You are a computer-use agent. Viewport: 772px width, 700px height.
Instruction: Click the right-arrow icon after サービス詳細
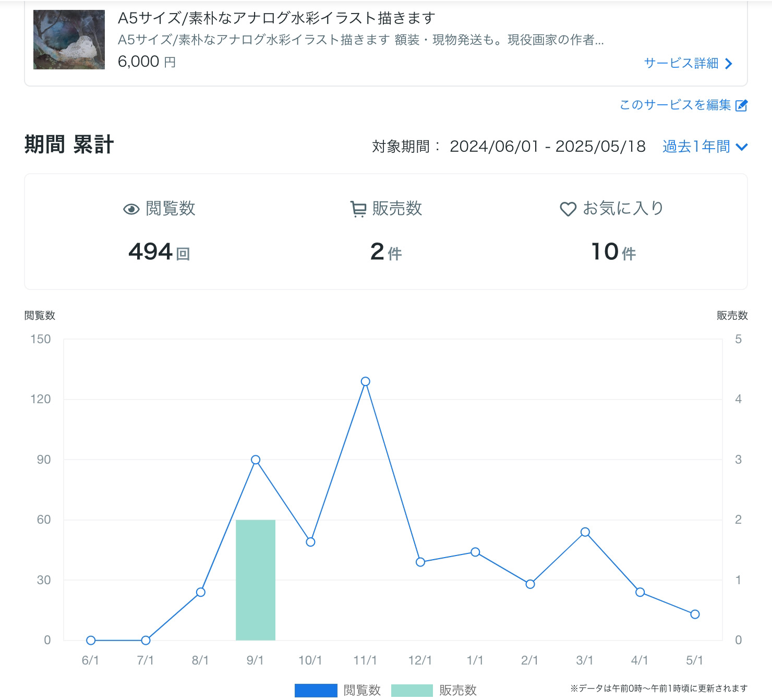(729, 64)
